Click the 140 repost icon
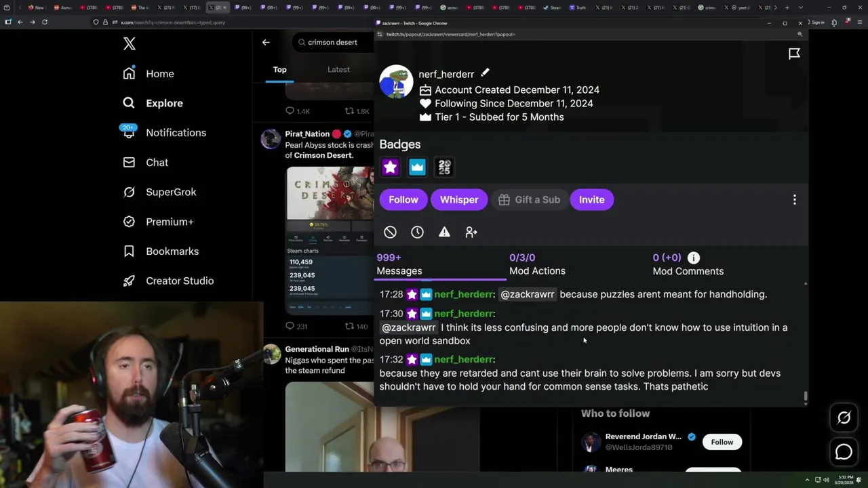This screenshot has height=488, width=868. pyautogui.click(x=349, y=326)
